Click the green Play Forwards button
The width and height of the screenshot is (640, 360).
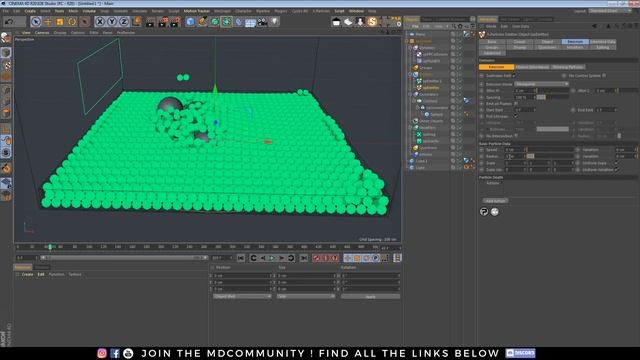pyautogui.click(x=272, y=258)
